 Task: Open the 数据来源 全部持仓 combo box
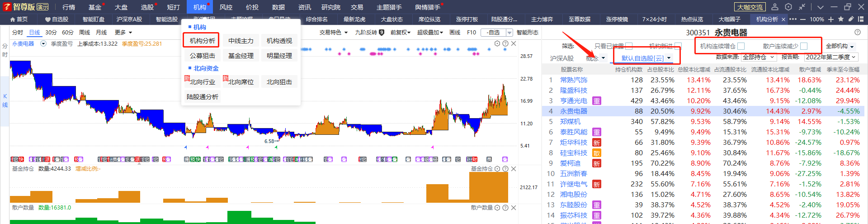click(x=759, y=57)
